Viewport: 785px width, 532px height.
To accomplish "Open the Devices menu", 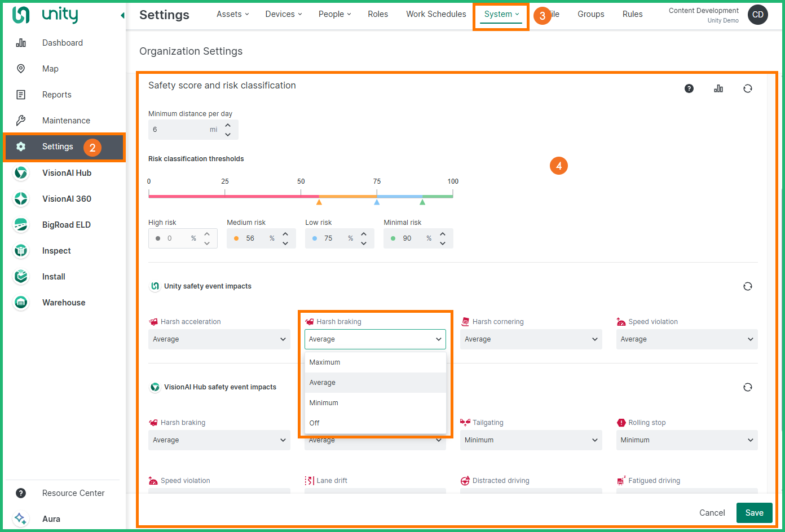I will pos(284,14).
